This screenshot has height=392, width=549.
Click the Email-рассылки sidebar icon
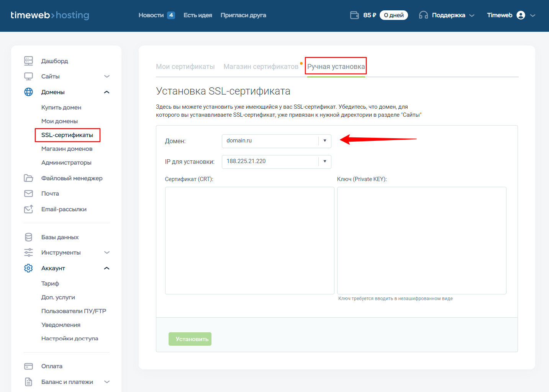tap(28, 209)
